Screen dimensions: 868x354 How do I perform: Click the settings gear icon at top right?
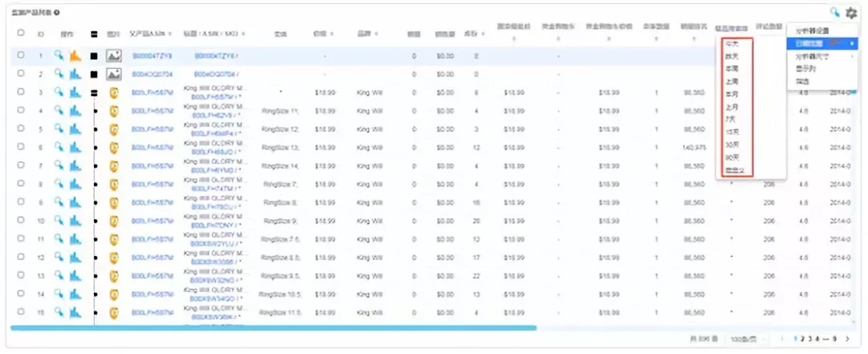tap(851, 13)
